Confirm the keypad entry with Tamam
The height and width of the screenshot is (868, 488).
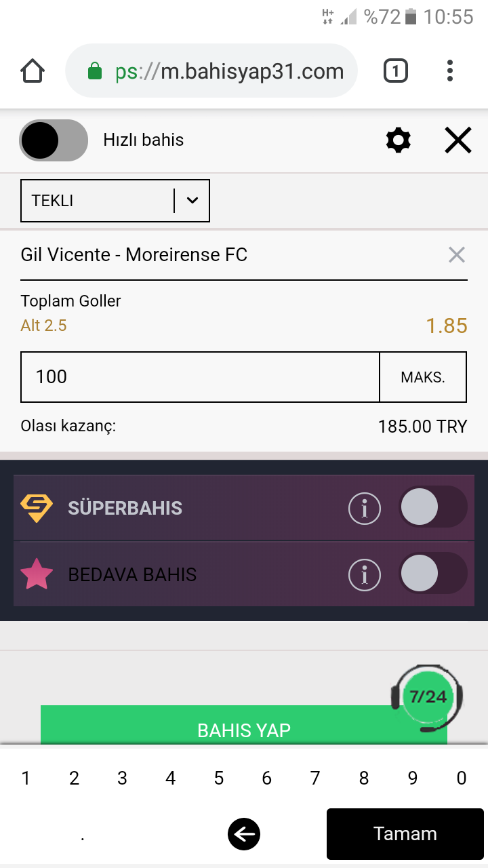[x=405, y=834]
